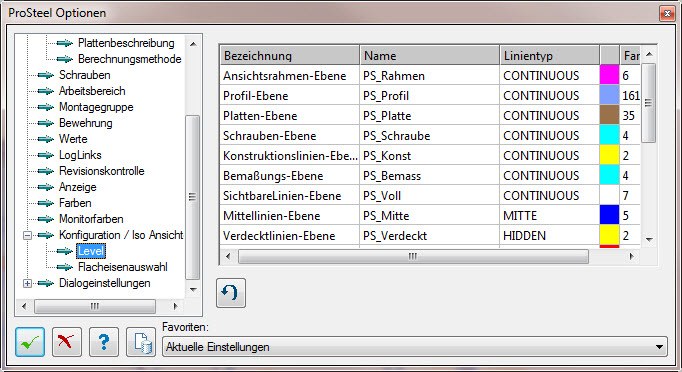Click the arrow icon beside Flacheisenauswahl
The width and height of the screenshot is (682, 372).
coord(65,267)
